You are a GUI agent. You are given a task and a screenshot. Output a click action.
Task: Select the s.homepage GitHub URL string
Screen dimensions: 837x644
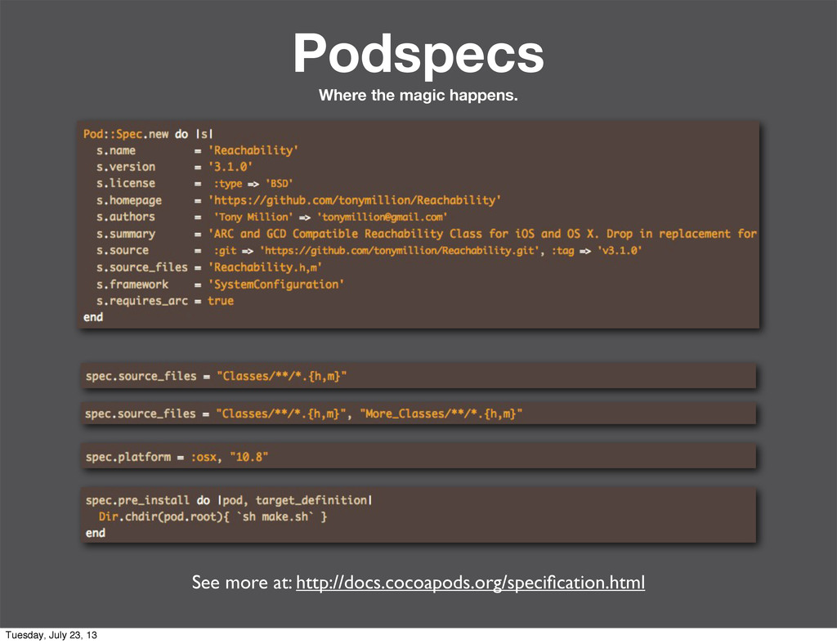click(355, 200)
